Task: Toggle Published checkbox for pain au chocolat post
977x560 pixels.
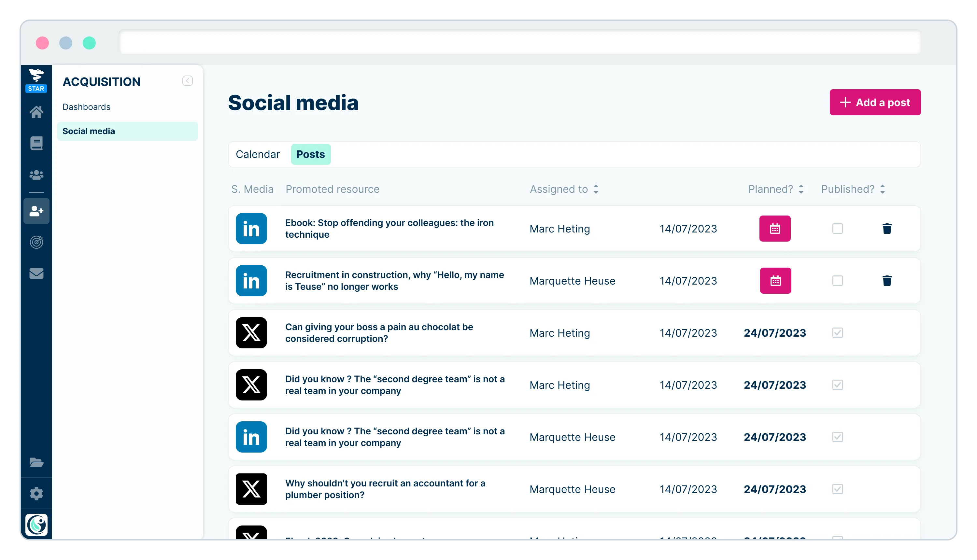Action: pos(837,333)
